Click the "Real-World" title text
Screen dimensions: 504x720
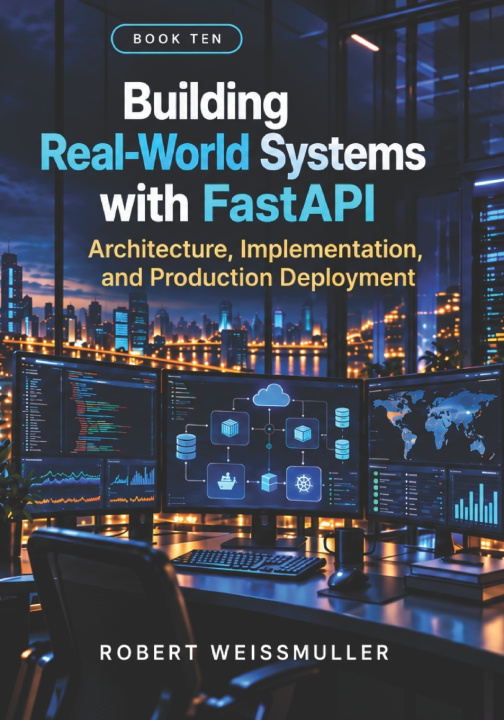(145, 152)
